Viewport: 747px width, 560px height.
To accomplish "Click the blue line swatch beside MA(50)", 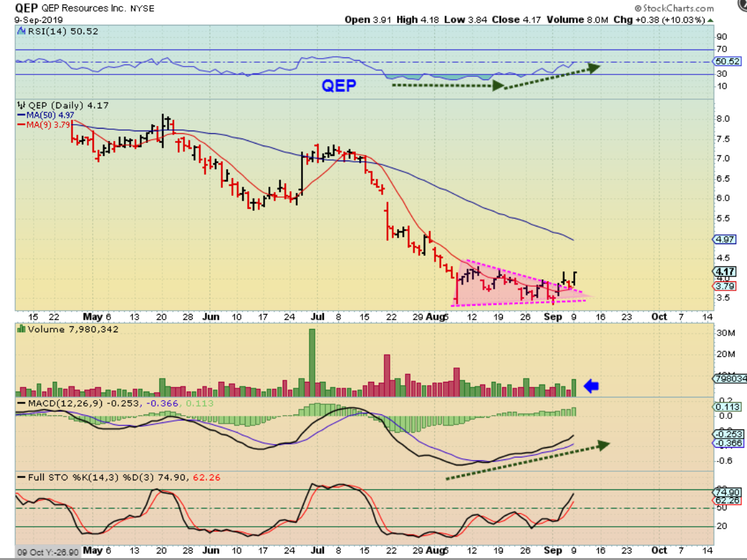I will click(x=22, y=116).
